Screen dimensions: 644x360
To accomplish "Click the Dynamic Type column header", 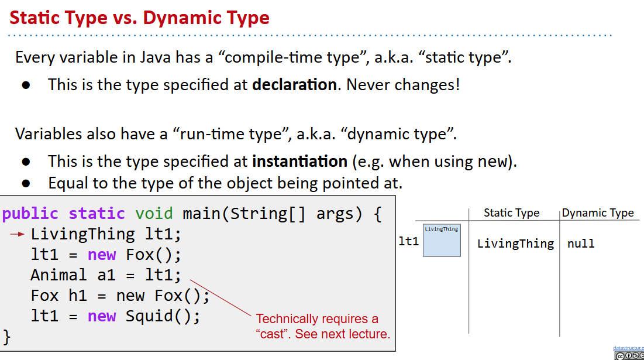I will (x=598, y=213).
